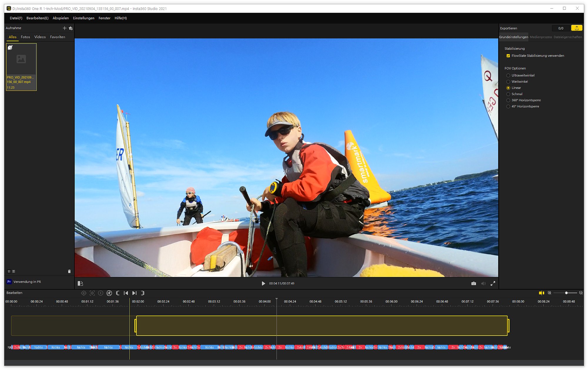Open the Datei(F) menu
The image size is (588, 370).
(x=16, y=18)
